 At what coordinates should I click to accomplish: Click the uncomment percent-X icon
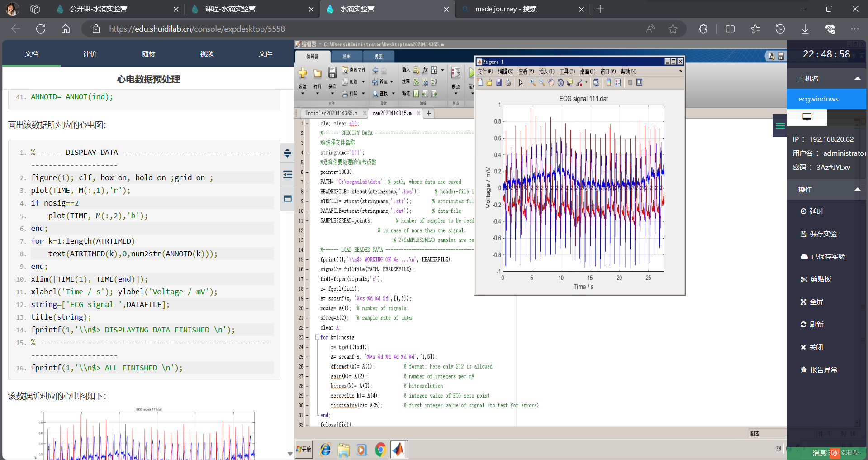coord(425,82)
